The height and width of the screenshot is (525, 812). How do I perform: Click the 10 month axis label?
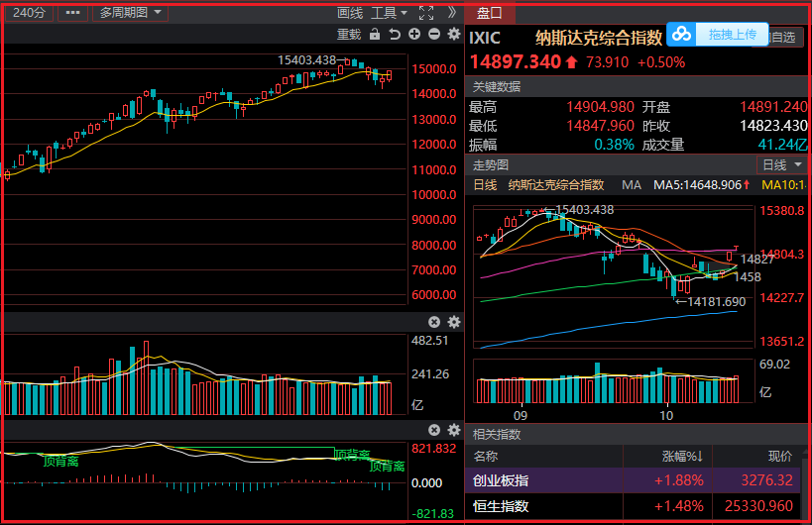pyautogui.click(x=666, y=415)
